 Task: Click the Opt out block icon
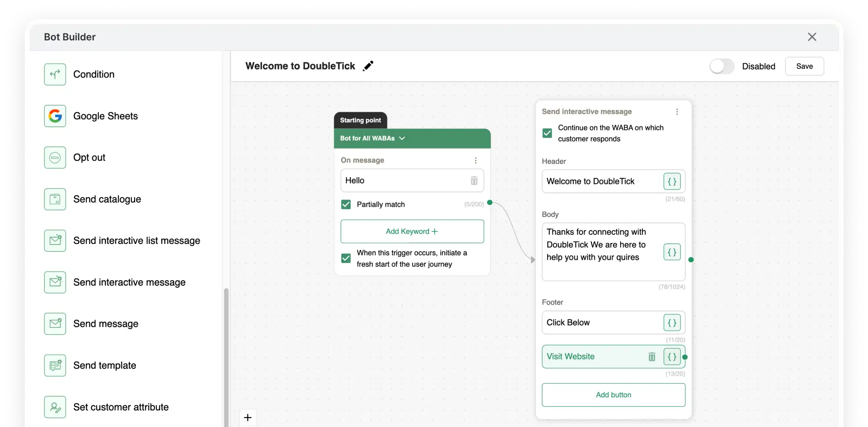coord(55,158)
